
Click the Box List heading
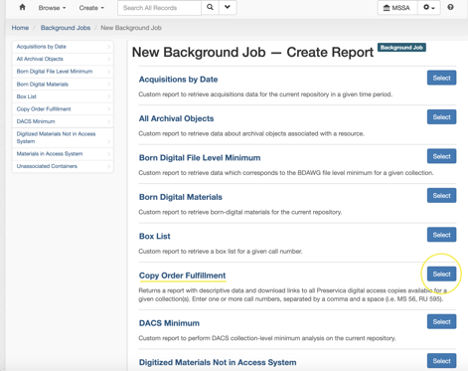pyautogui.click(x=155, y=236)
